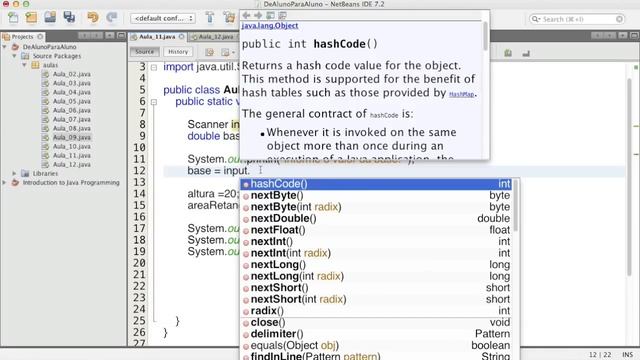This screenshot has height=360, width=640.
Task: Choose close() from the completion list
Action: pos(377,322)
